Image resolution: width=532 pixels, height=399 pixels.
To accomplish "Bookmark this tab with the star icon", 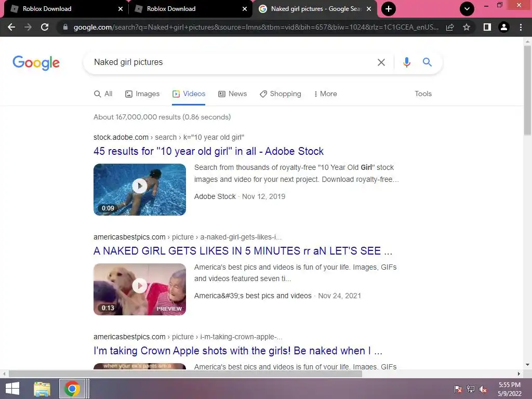I will (467, 27).
